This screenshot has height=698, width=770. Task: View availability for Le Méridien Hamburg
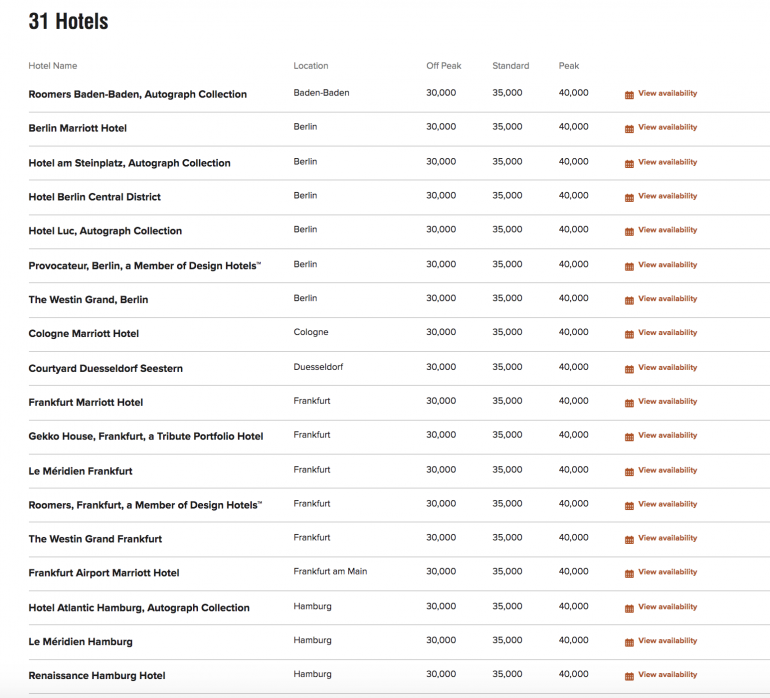tap(667, 641)
